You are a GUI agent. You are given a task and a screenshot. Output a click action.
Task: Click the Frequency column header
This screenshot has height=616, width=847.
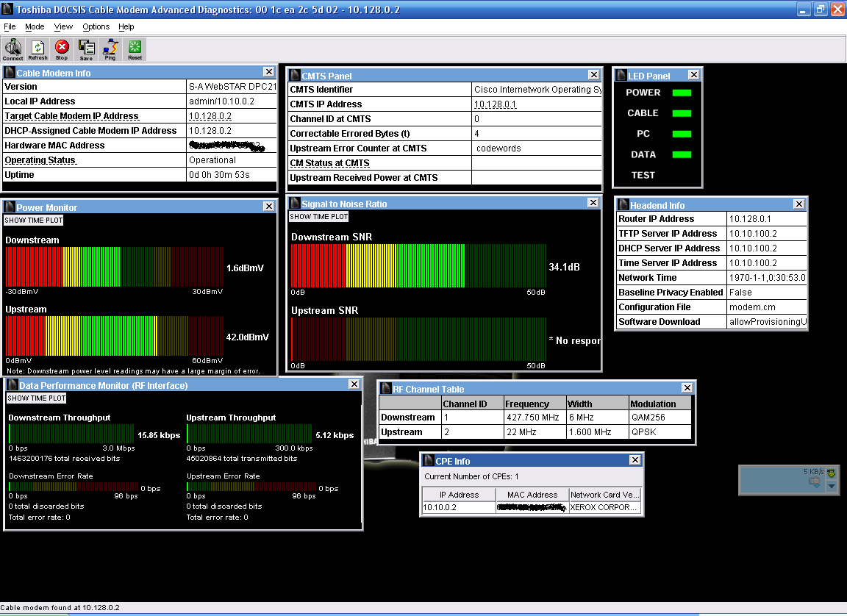(x=535, y=404)
